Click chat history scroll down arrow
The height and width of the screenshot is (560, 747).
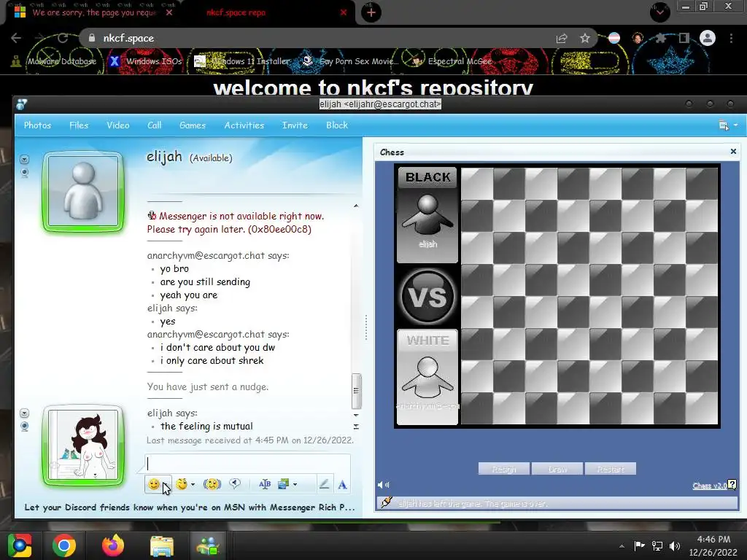click(x=356, y=415)
